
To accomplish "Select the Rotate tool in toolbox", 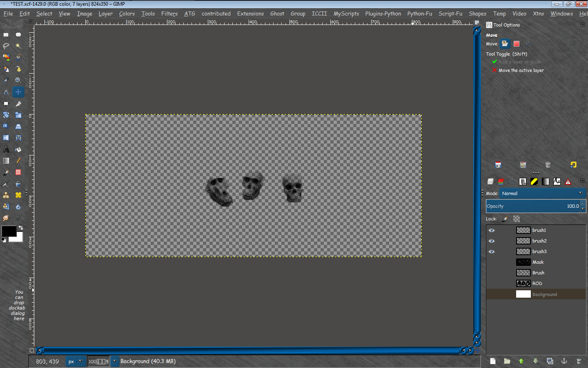I will point(6,115).
